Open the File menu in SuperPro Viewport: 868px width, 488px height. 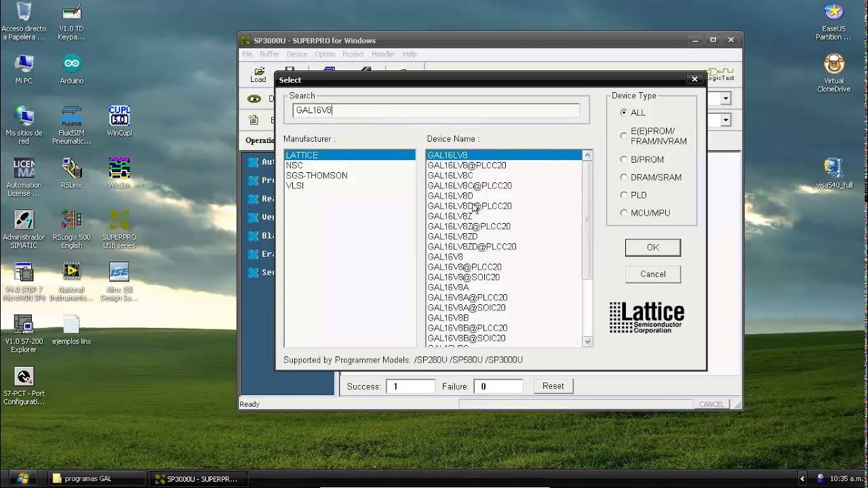coord(248,54)
